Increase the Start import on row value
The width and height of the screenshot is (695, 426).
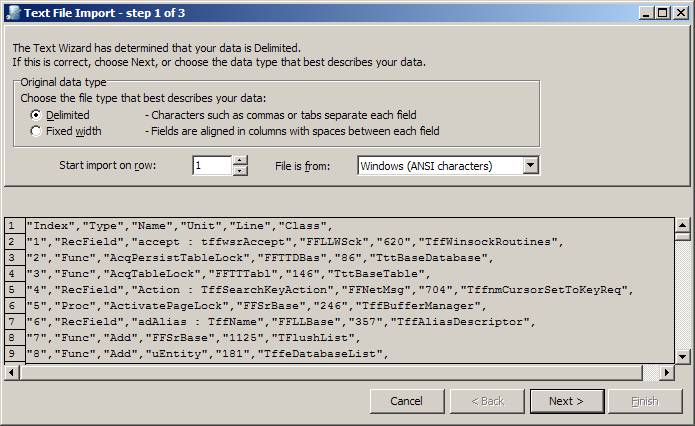click(x=239, y=160)
